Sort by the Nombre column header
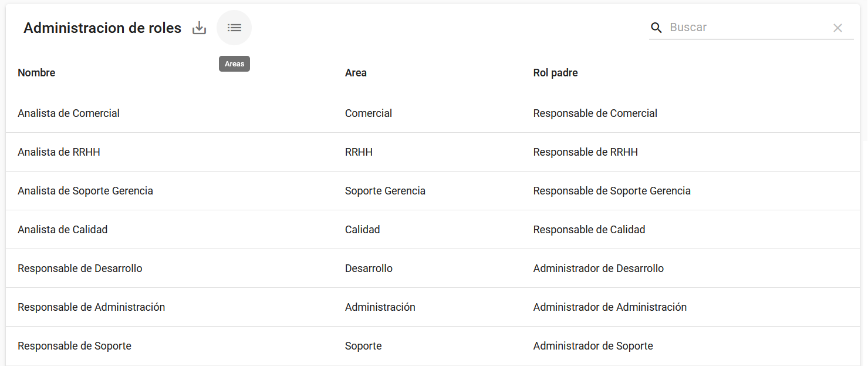Image resolution: width=868 pixels, height=366 pixels. coord(36,73)
